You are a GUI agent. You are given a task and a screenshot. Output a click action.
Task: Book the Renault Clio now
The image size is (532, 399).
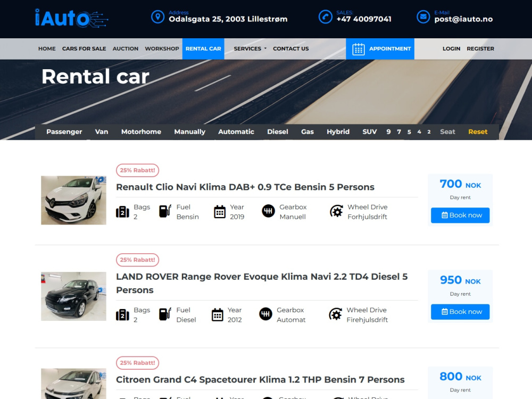point(460,215)
